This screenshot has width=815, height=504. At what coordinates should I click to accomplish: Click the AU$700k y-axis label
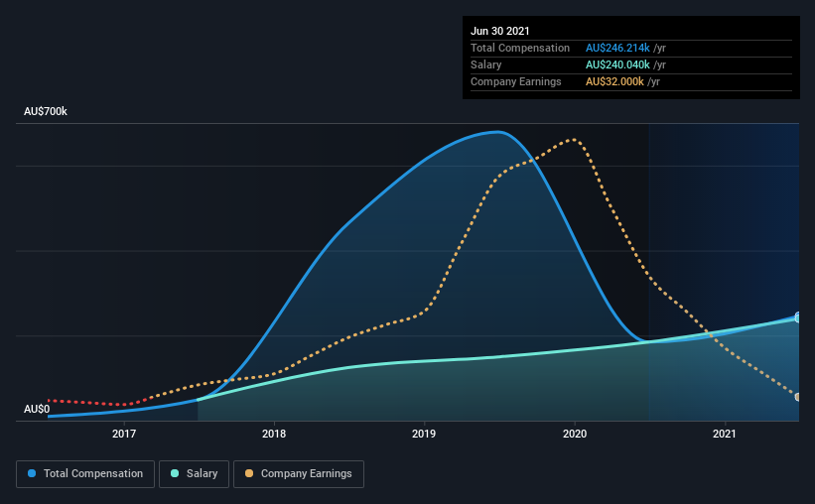coord(46,111)
